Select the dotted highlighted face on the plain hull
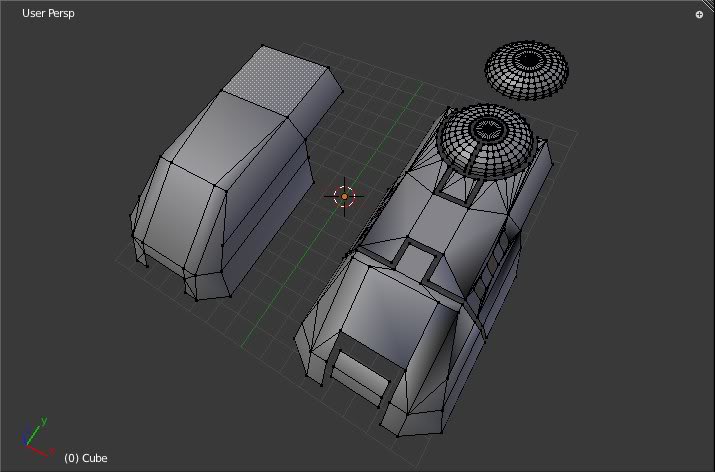Viewport: 715px width, 472px height. tap(276, 81)
